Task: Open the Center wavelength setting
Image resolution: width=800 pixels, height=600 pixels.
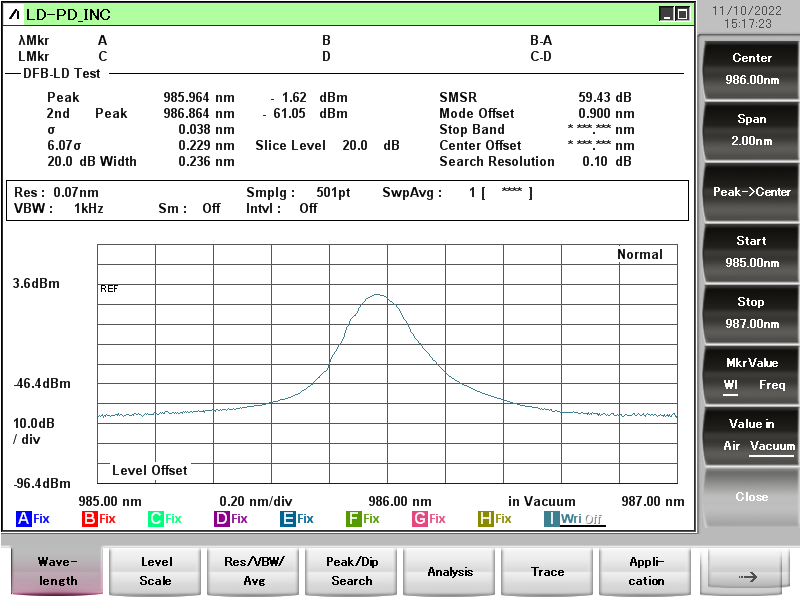Action: click(x=752, y=69)
